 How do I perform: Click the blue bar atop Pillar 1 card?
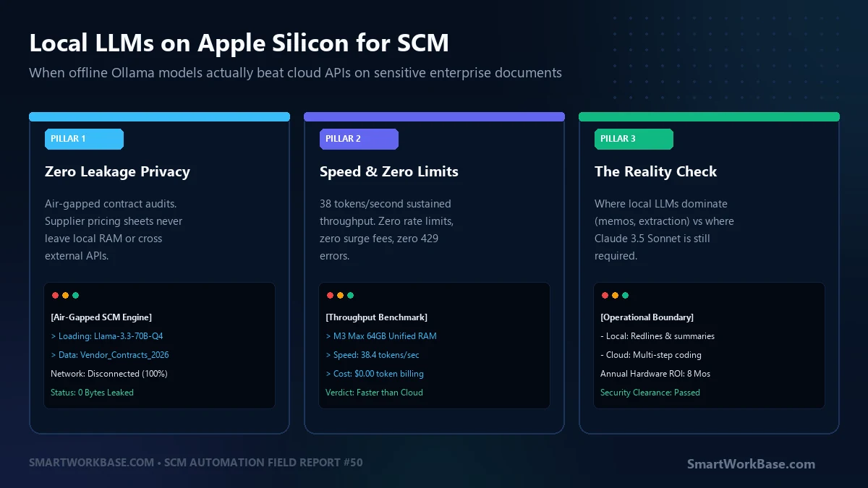[159, 116]
